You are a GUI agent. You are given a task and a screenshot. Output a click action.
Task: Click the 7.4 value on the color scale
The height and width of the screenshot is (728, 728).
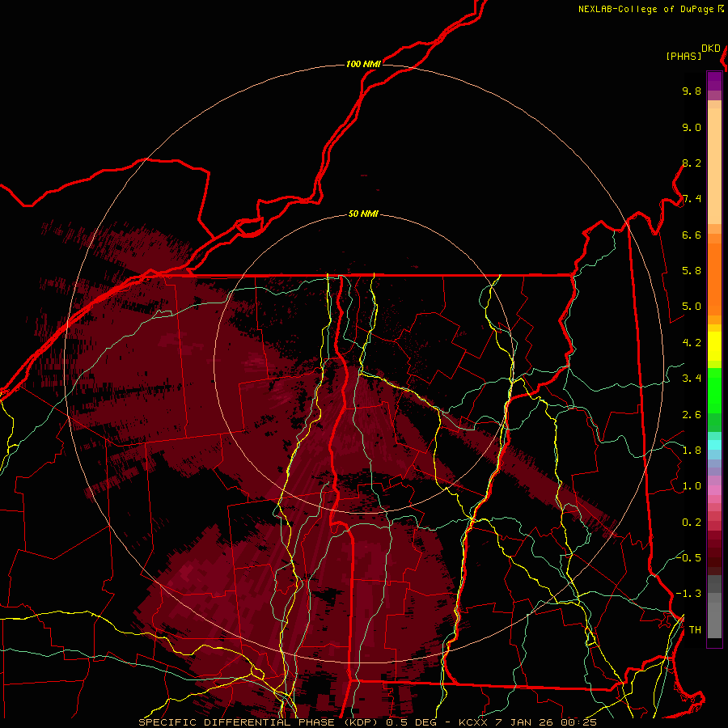click(x=692, y=199)
